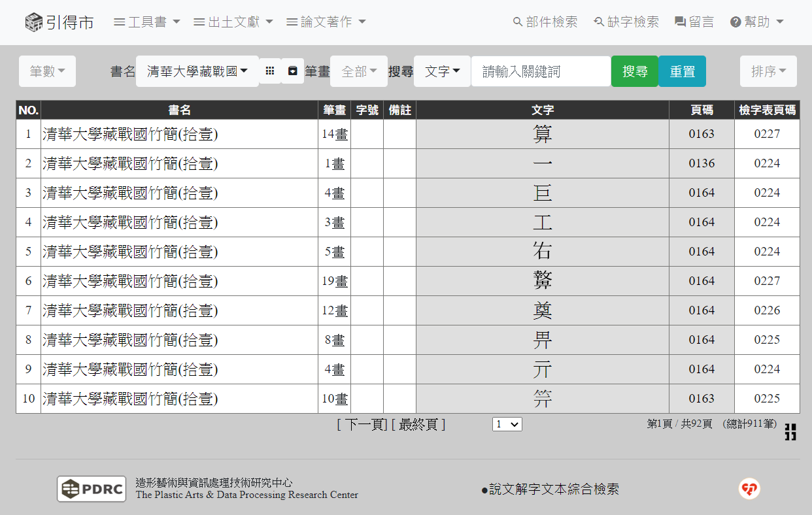
Task: Jump to 最終頁 last page
Action: [418, 425]
